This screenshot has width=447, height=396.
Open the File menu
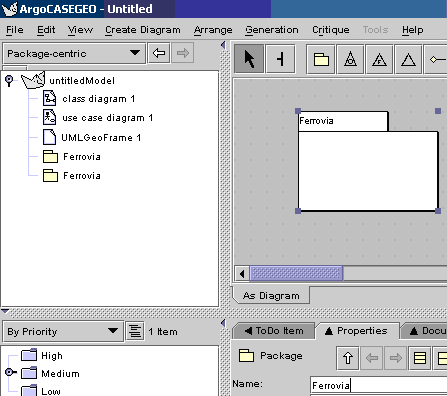[15, 30]
